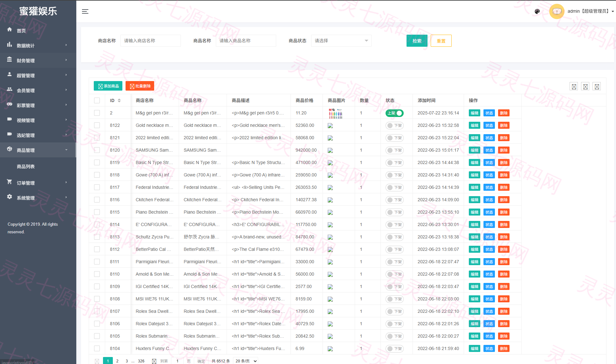The width and height of the screenshot is (616, 364).
Task: Click the group icon beside 会员管理
Action: point(10,89)
